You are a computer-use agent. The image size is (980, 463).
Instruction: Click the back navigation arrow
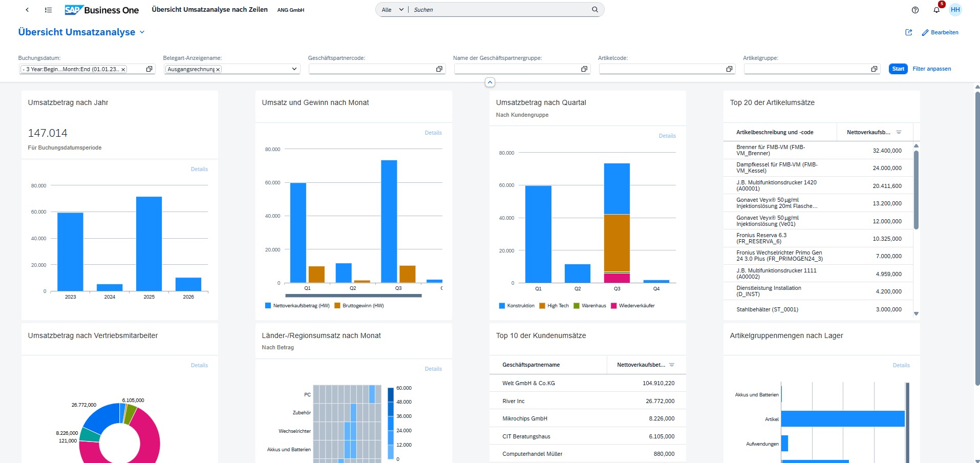point(27,9)
